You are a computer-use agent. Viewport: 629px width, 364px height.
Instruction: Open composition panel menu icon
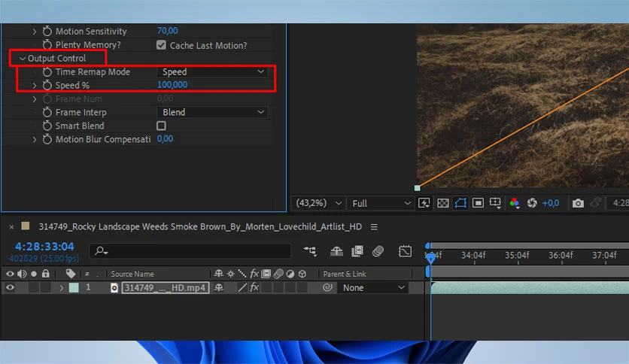(x=374, y=227)
